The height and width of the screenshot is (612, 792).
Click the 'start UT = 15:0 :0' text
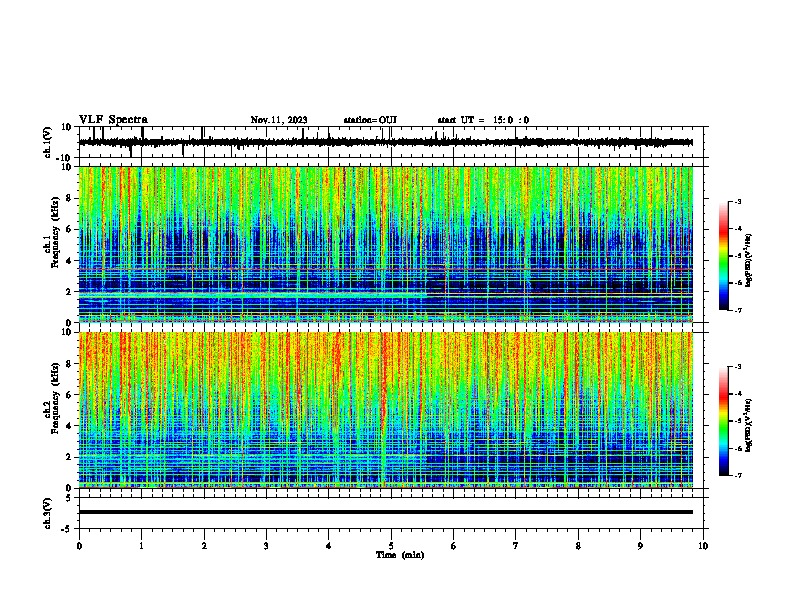[x=483, y=120]
